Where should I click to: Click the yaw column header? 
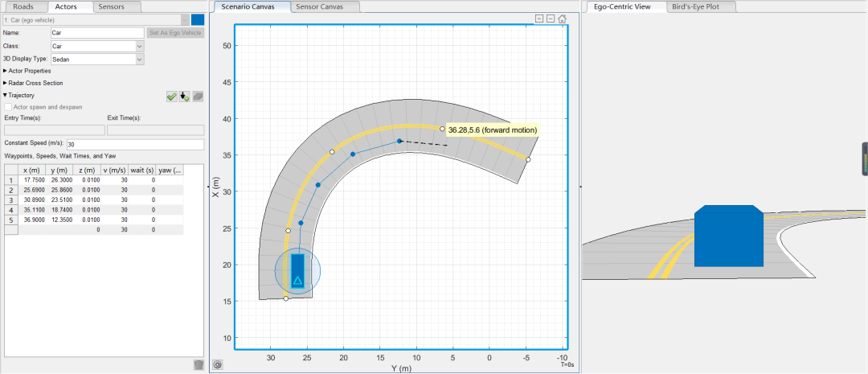[x=170, y=170]
